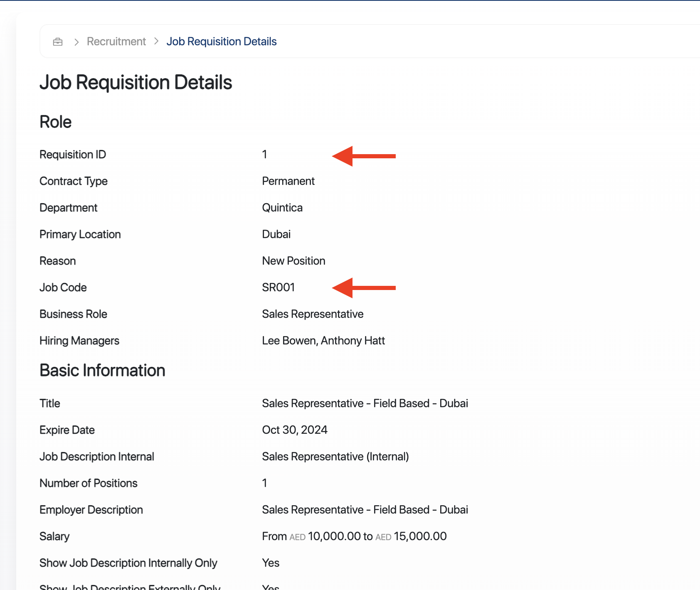This screenshot has width=700, height=590.
Task: Select the Employer Description value text
Action: click(x=365, y=510)
